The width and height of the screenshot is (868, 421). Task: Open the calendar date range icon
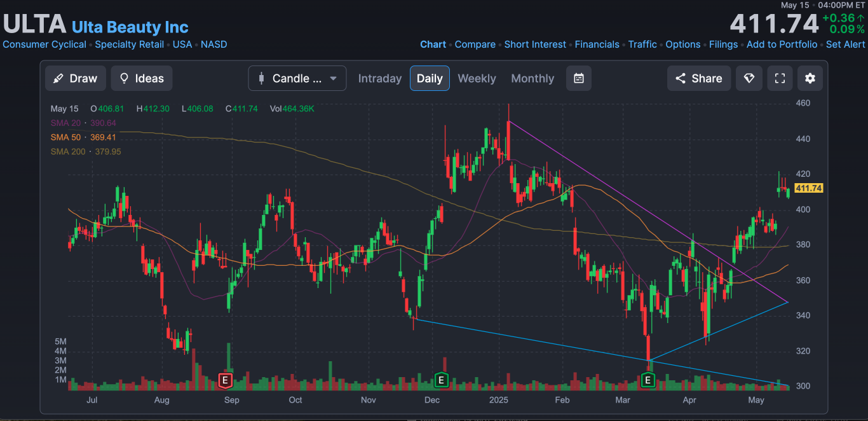pyautogui.click(x=579, y=78)
